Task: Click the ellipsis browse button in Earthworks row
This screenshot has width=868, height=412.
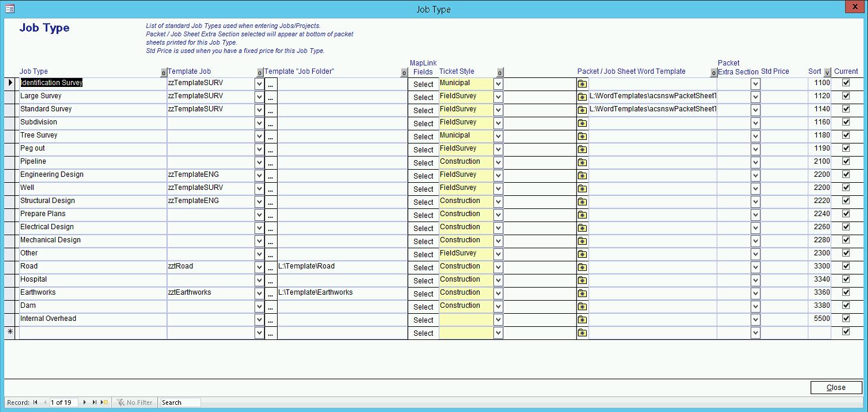Action: click(x=270, y=294)
